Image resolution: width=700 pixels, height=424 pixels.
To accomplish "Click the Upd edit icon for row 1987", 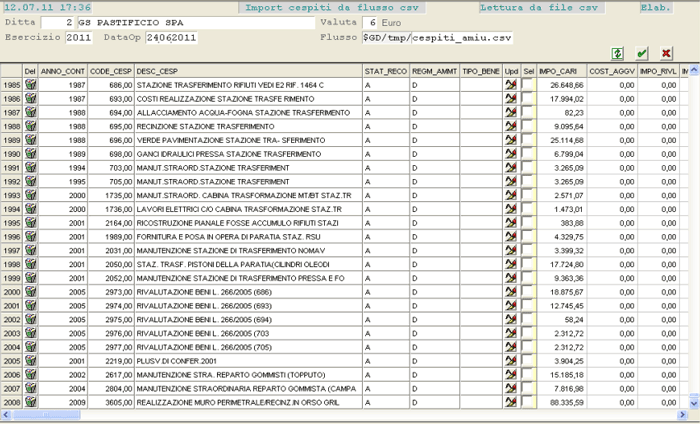I will (511, 113).
